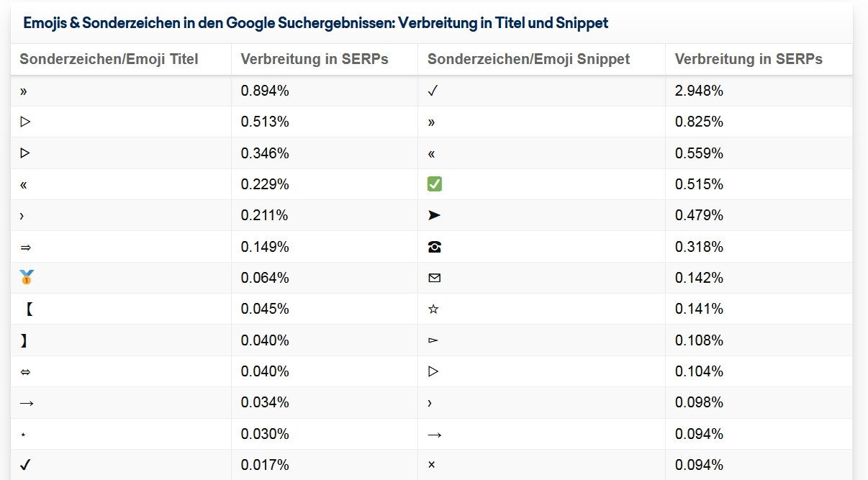Click the opening bracket 【 symbol

pos(28,309)
